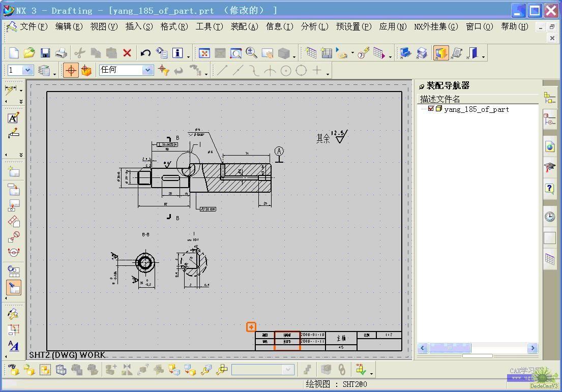Open the 任何 selection filter dropdown
This screenshot has height=392, width=562.
(147, 71)
